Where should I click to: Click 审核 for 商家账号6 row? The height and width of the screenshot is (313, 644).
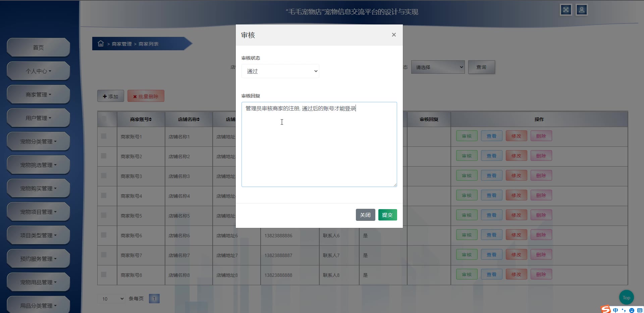pos(467,235)
